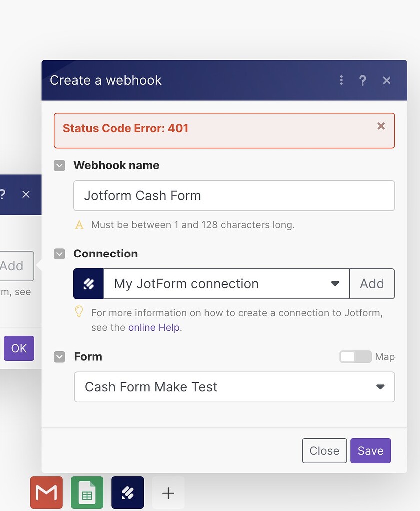Open help via the question mark icon
The image size is (420, 511).
(x=363, y=80)
